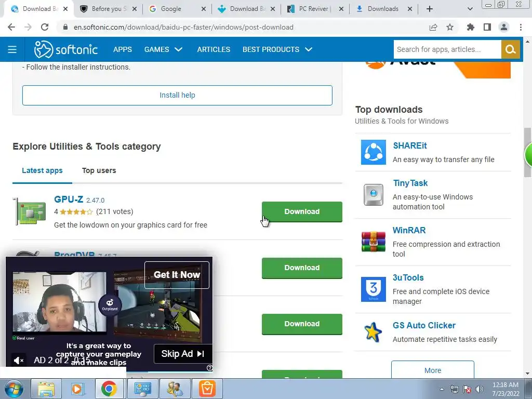The width and height of the screenshot is (532, 399).
Task: Click the 3uTools app icon
Action: [373, 289]
